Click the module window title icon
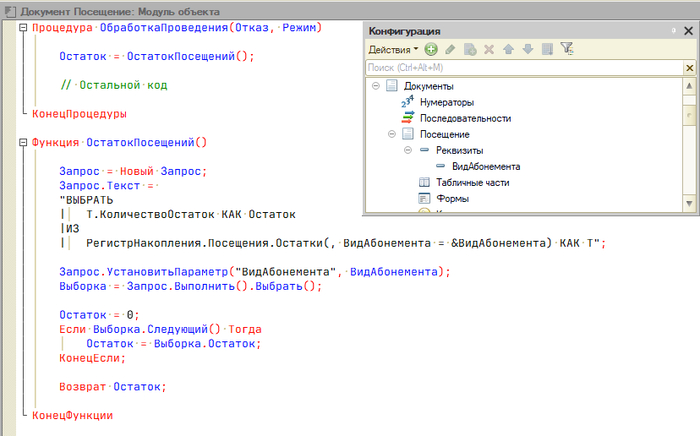This screenshot has width=700, height=436. 10,11
